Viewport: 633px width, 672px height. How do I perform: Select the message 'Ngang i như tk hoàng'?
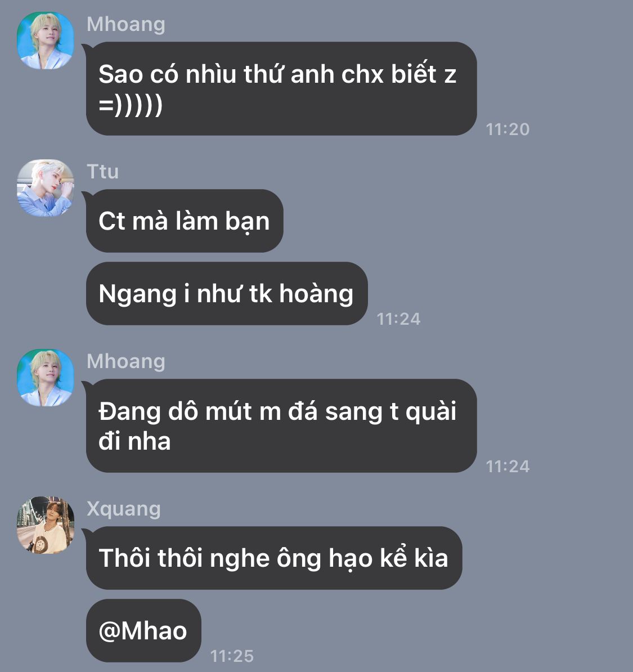click(227, 294)
